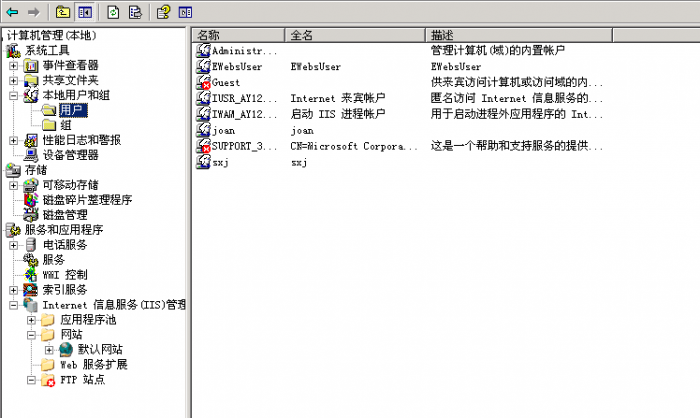Click the Refresh toolbar icon
The height and width of the screenshot is (418, 700).
[112, 12]
